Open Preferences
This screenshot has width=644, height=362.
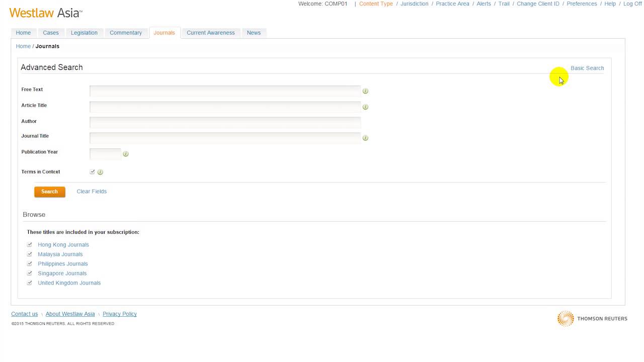pyautogui.click(x=582, y=4)
